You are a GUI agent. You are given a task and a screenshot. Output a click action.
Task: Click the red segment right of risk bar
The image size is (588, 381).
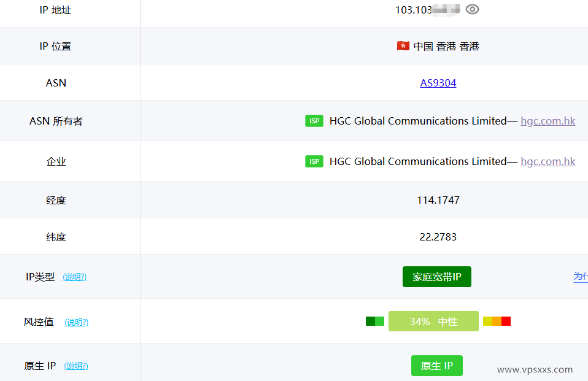pos(505,321)
